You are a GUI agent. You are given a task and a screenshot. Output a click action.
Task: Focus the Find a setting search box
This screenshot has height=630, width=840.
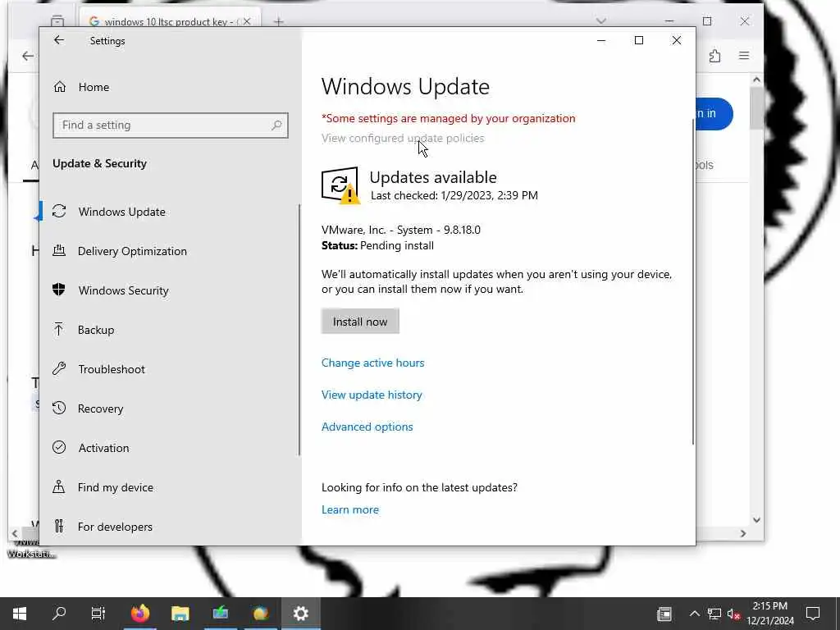[x=171, y=126]
